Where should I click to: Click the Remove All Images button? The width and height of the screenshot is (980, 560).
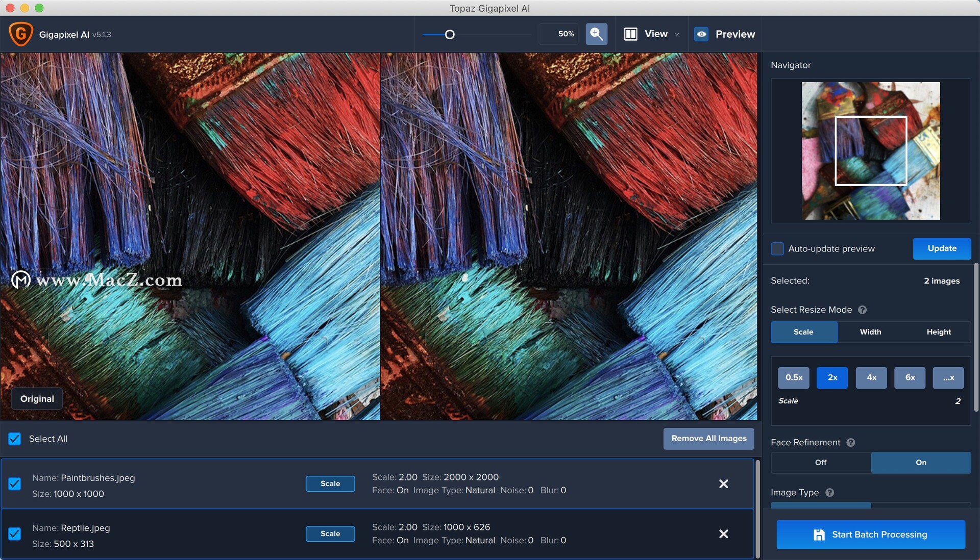point(708,439)
